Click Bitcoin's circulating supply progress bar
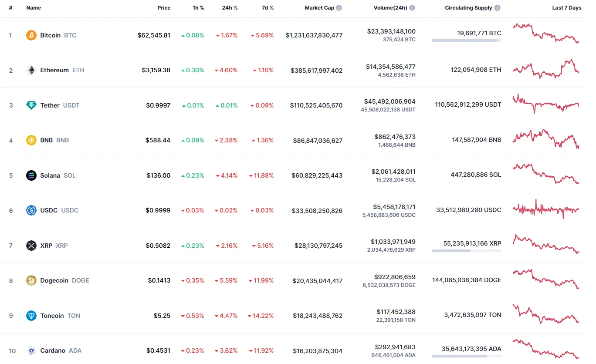Image resolution: width=596 pixels, height=364 pixels. tap(466, 40)
